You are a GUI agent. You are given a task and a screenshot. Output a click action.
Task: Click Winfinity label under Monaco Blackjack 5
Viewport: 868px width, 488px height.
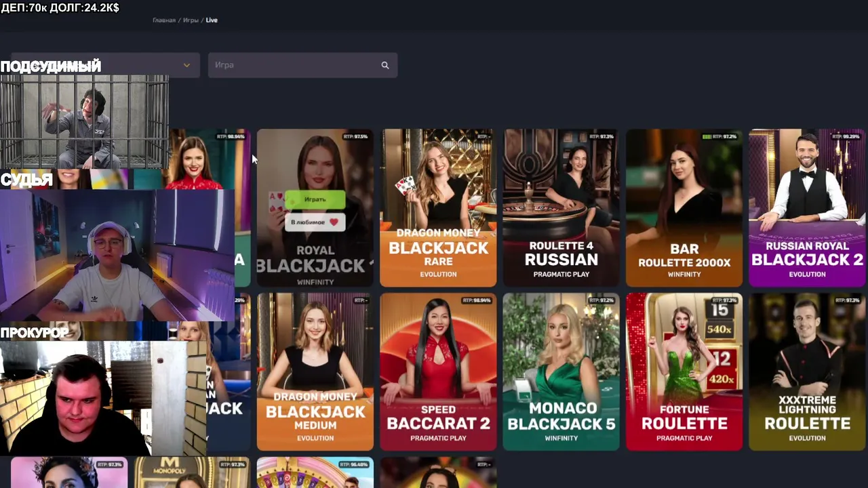[561, 439]
